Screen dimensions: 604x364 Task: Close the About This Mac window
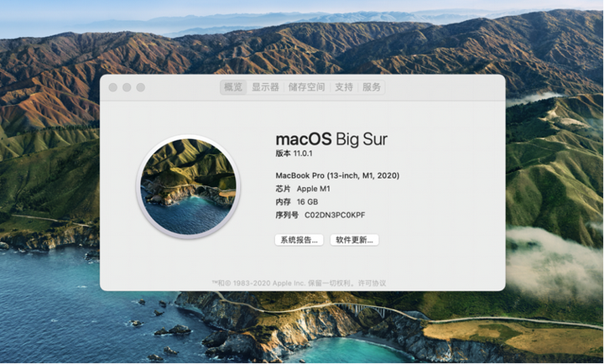pyautogui.click(x=113, y=87)
